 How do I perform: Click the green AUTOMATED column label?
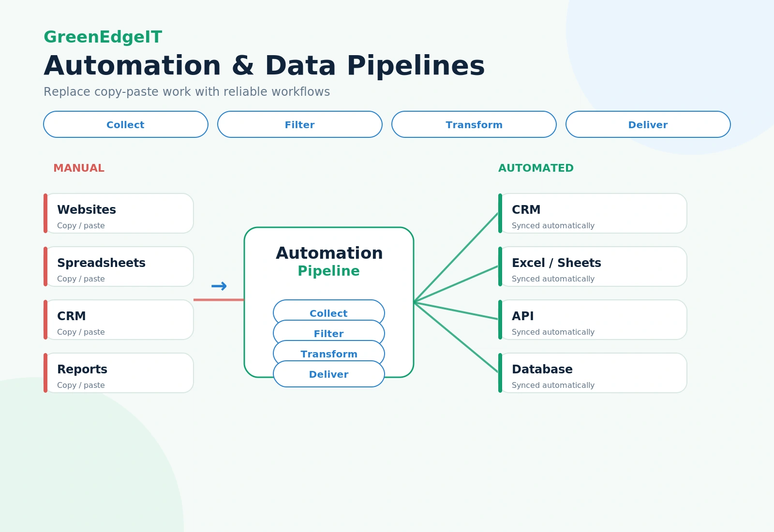click(x=536, y=168)
